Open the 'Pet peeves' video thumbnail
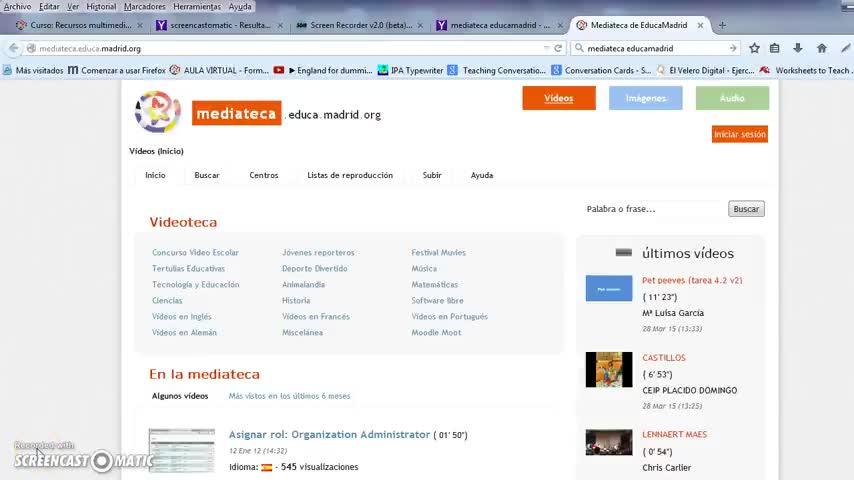This screenshot has height=480, width=854. tap(609, 288)
